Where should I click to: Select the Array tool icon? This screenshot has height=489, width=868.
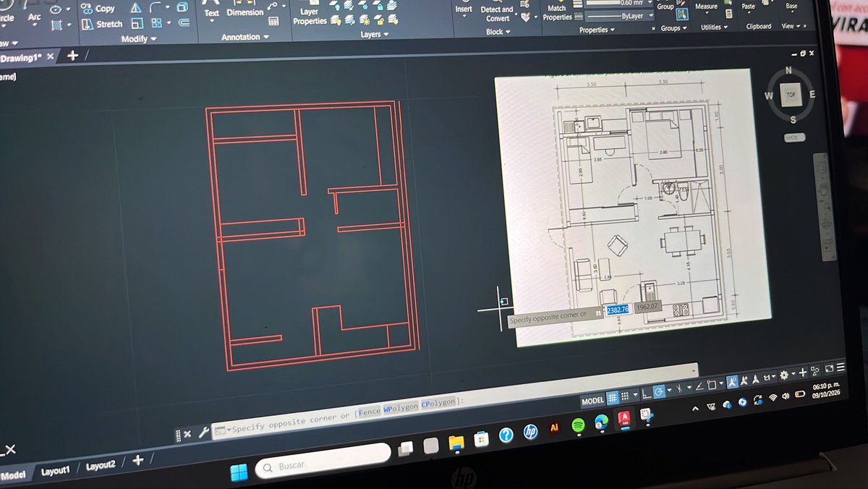157,23
